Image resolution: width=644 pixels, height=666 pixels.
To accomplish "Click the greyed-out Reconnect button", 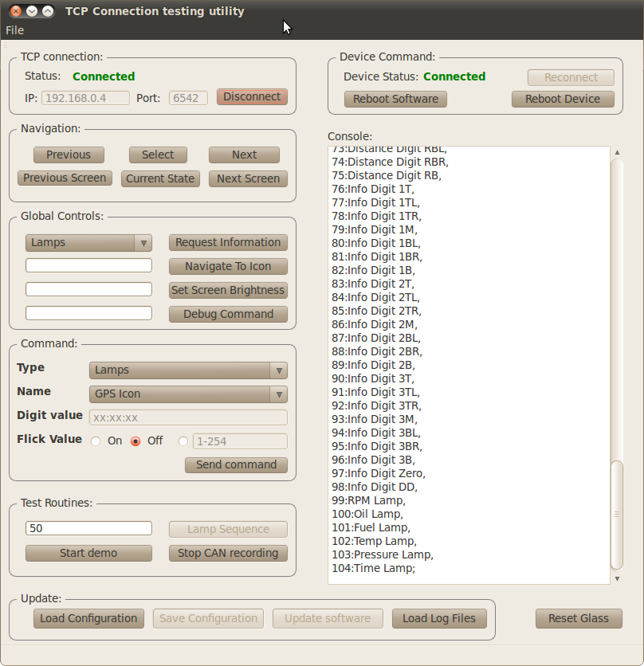I will tap(571, 77).
